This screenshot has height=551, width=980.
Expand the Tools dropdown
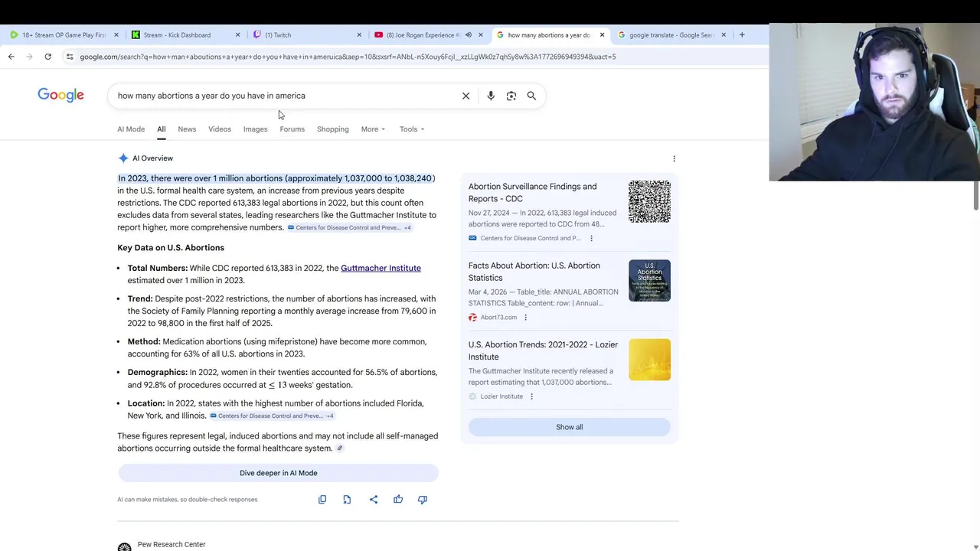pyautogui.click(x=412, y=129)
